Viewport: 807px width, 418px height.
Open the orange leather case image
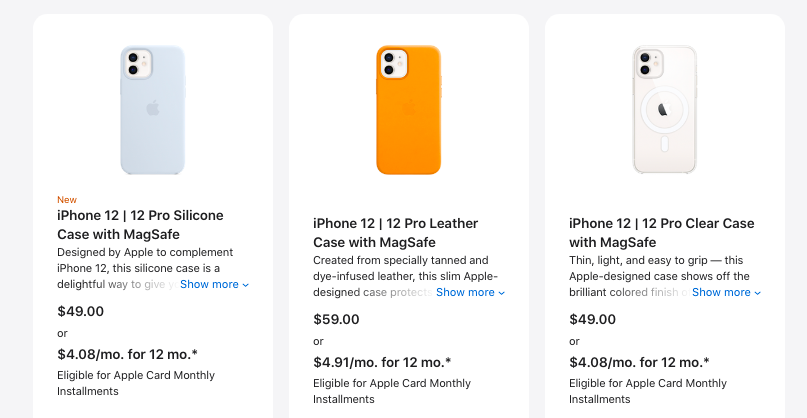[409, 110]
